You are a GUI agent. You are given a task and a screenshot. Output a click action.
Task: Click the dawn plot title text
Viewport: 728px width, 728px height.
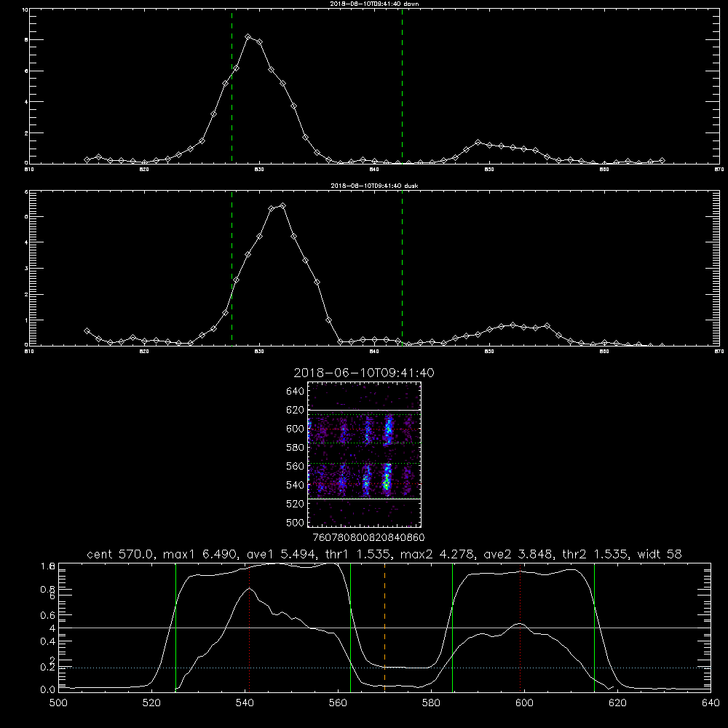pyautogui.click(x=374, y=4)
